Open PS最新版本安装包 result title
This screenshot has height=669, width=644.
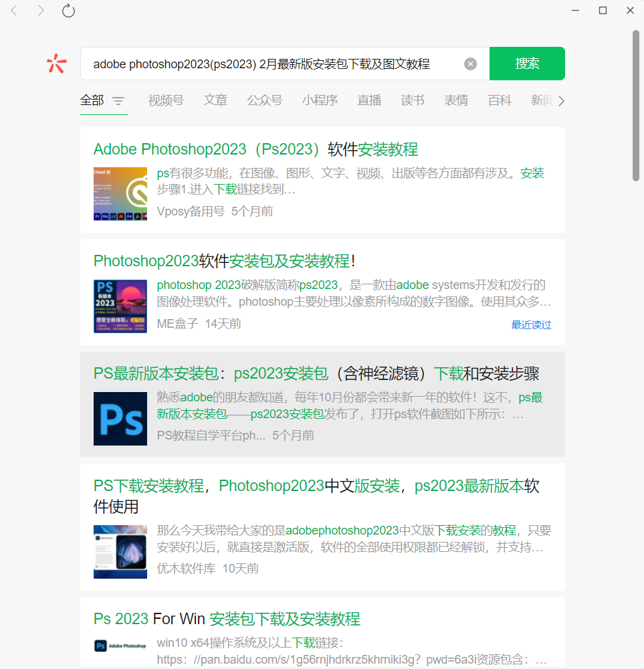tap(316, 373)
